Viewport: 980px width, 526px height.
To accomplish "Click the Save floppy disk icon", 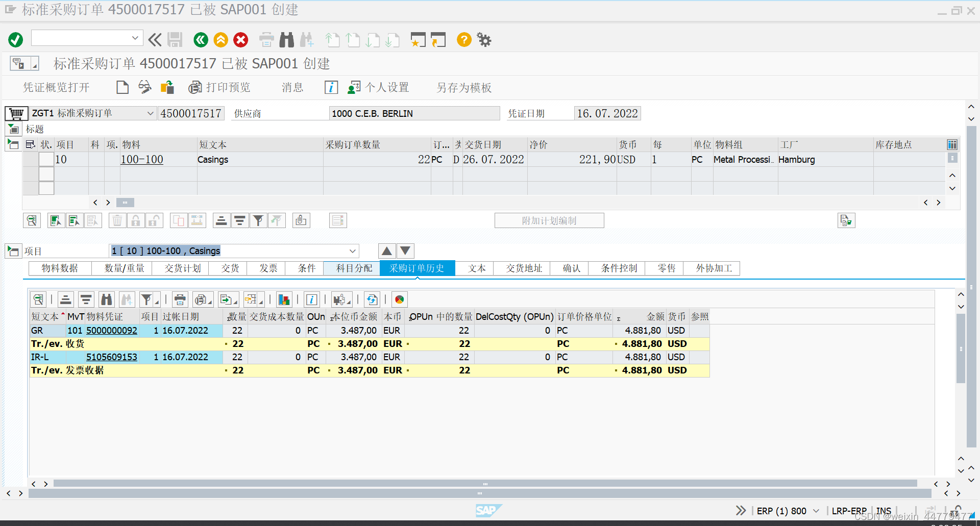I will 175,39.
